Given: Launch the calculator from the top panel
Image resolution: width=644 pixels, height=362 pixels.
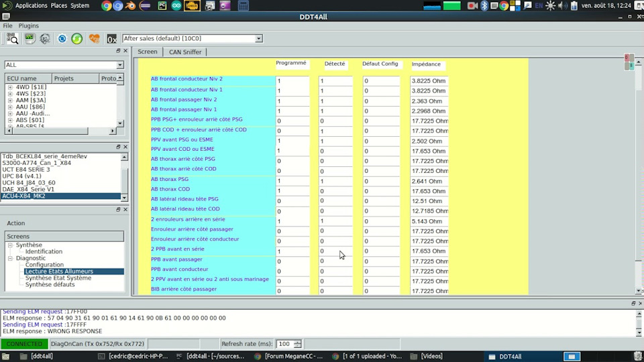Looking at the screenshot, I should pyautogui.click(x=243, y=6).
